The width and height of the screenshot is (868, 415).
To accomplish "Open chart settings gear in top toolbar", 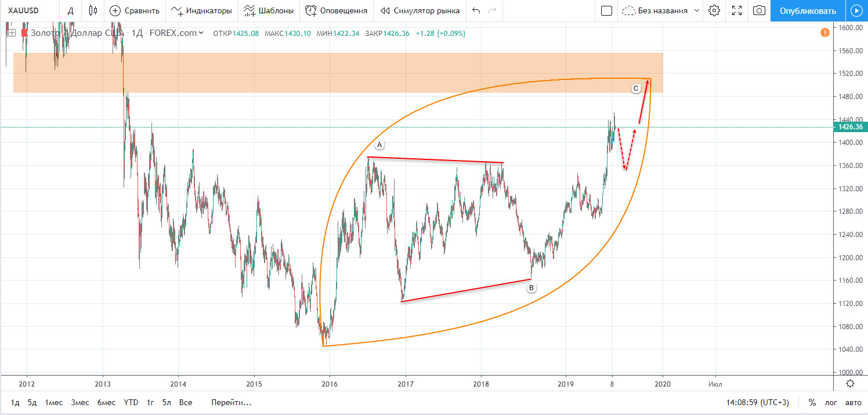I will pos(714,10).
